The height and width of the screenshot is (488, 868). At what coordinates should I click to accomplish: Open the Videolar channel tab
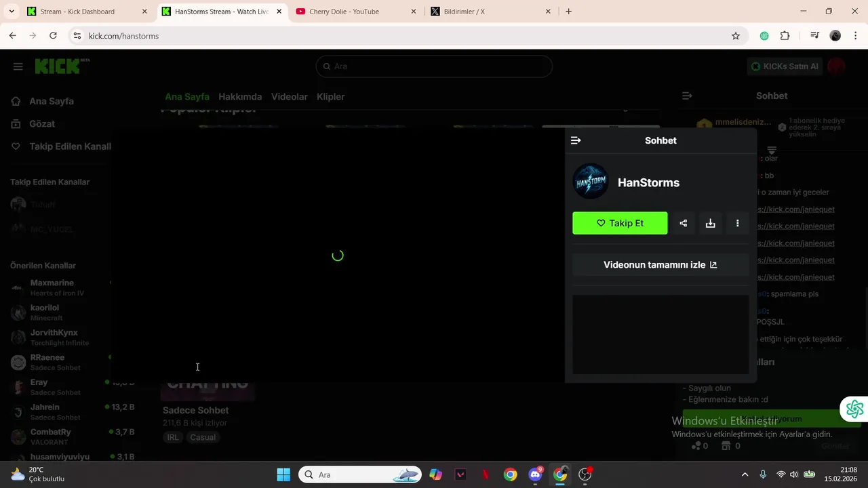[x=290, y=96]
